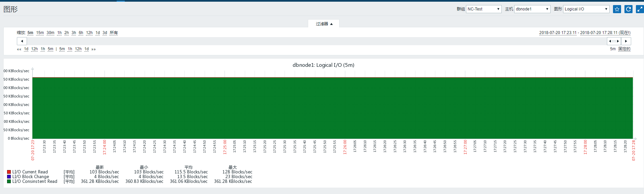This screenshot has height=194, width=644.
Task: Set 缩放 zoom to 2h
Action: pos(66,33)
